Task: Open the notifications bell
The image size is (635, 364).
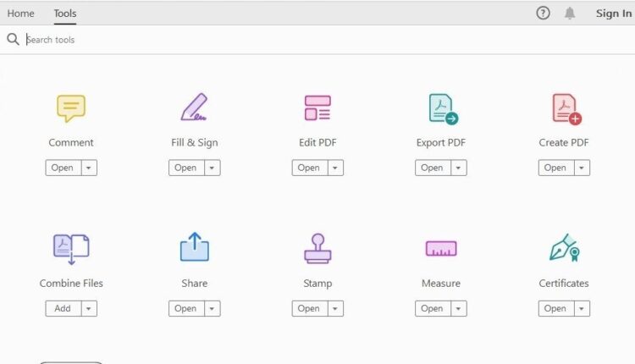Action: coord(570,13)
